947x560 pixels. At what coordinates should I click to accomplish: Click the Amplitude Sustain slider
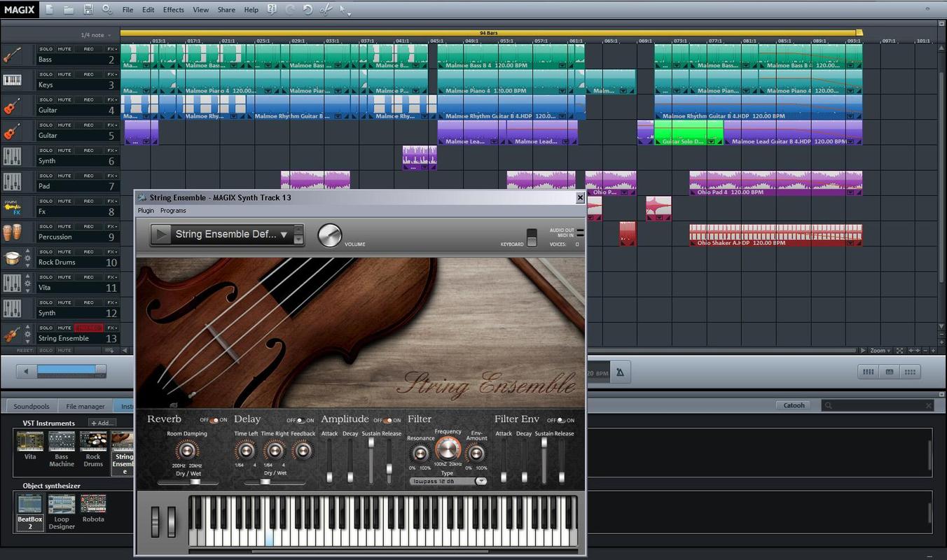point(371,461)
